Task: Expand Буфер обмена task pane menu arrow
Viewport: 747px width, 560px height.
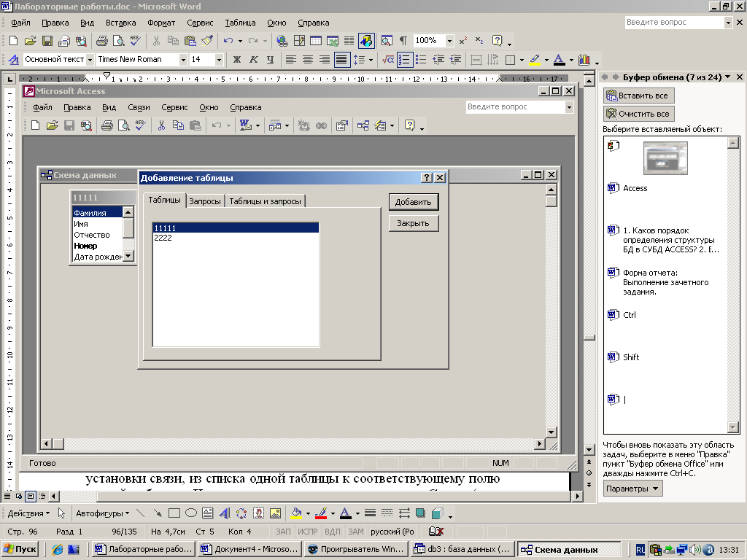Action: pos(727,77)
